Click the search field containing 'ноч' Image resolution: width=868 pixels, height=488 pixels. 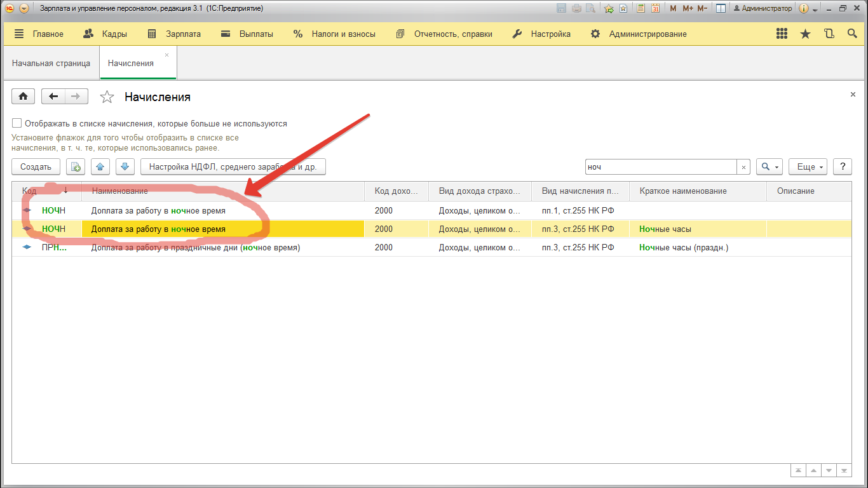[661, 167]
